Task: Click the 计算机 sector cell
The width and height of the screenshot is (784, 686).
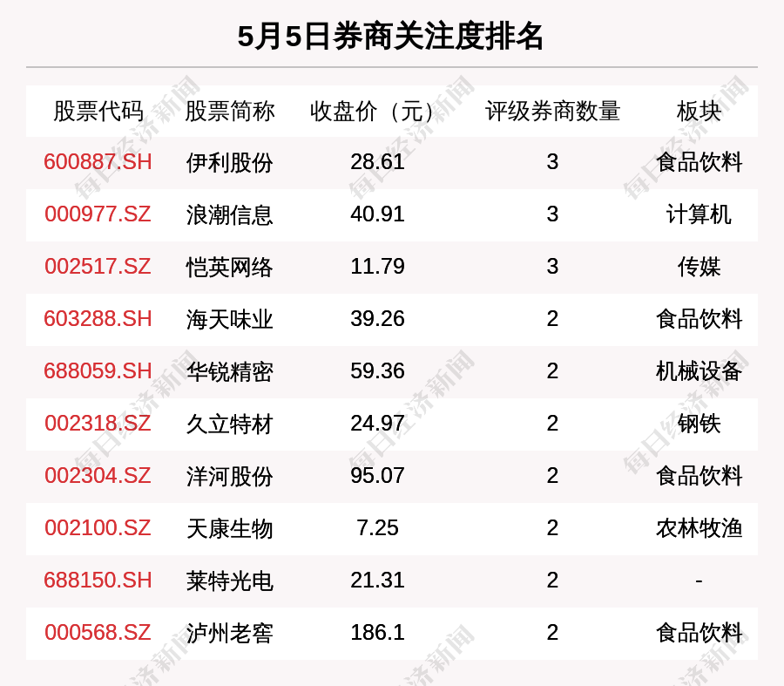Action: point(699,214)
